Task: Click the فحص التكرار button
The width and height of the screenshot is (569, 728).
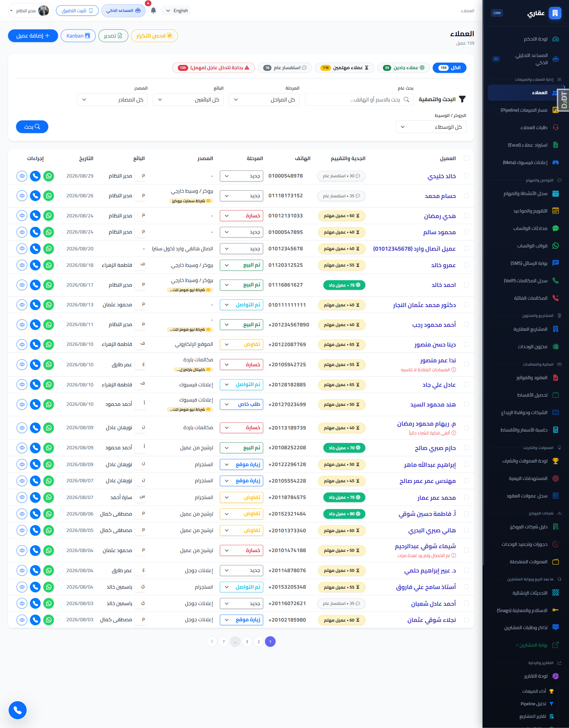Action: pyautogui.click(x=154, y=36)
